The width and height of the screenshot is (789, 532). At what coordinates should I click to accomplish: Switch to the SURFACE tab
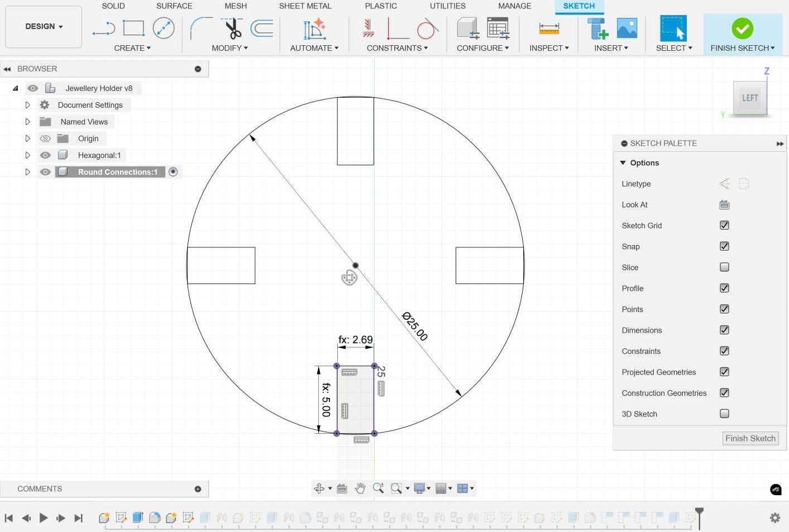(174, 6)
